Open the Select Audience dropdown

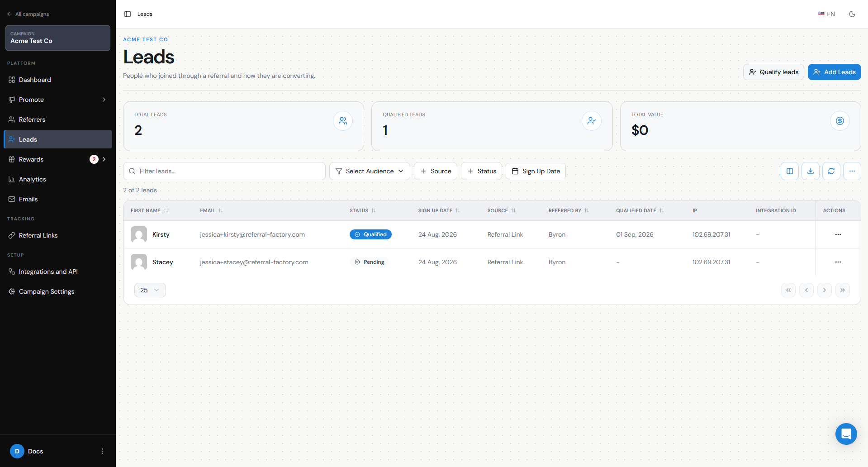point(370,171)
